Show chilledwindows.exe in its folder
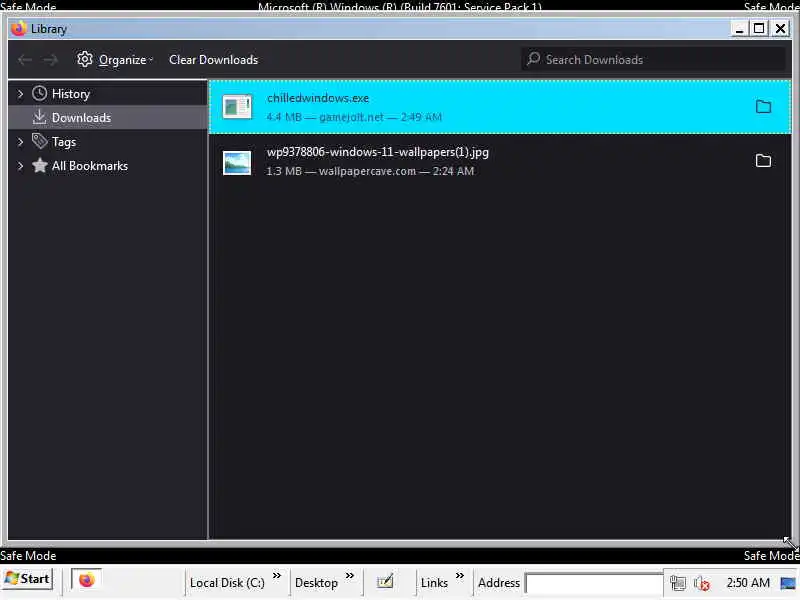The image size is (800, 600). [x=763, y=107]
